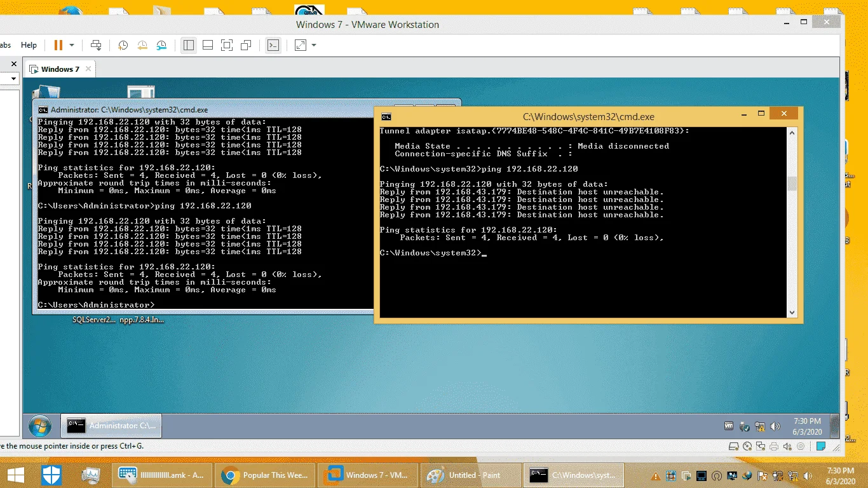Screen dimensions: 868x488
Task: Switch to the .amk keyboard app taskbar button
Action: coord(161,475)
